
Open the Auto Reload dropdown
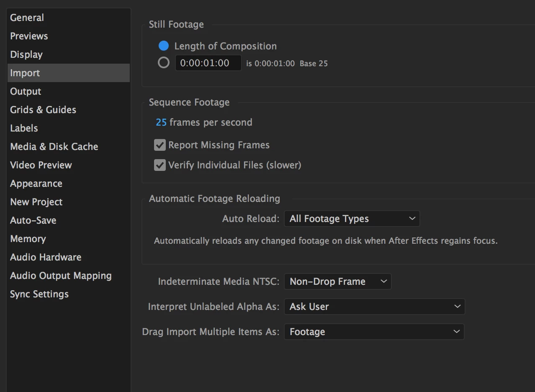pyautogui.click(x=352, y=219)
